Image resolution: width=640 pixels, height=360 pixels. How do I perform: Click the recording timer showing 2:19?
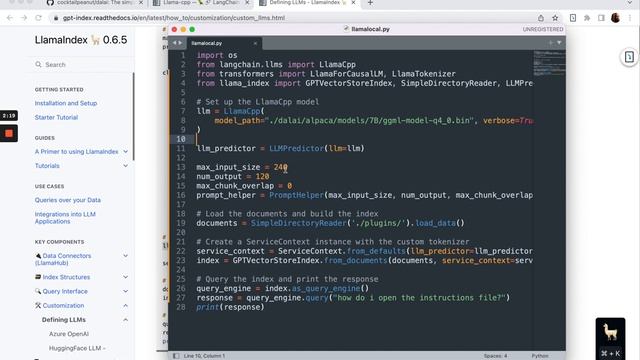click(9, 116)
